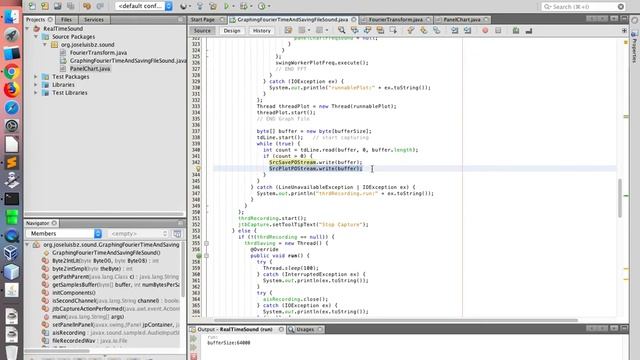Click the Debug Project toolbar icon

(x=244, y=6)
